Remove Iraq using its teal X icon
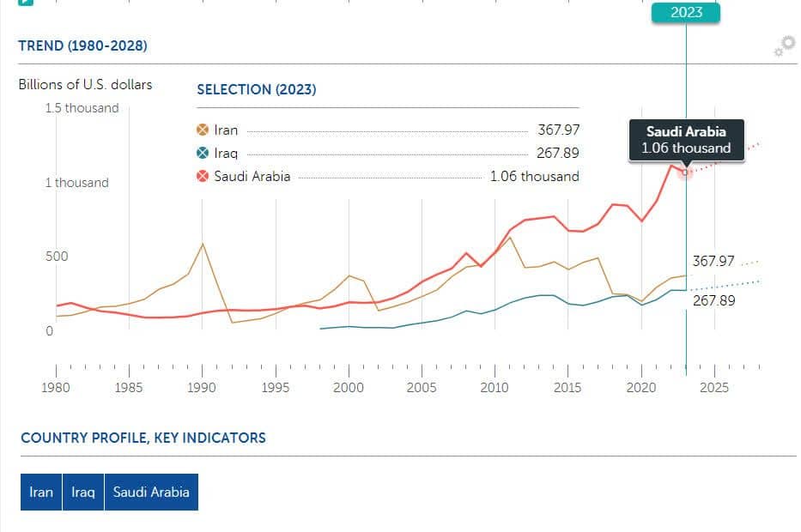801x532 pixels. [x=203, y=153]
